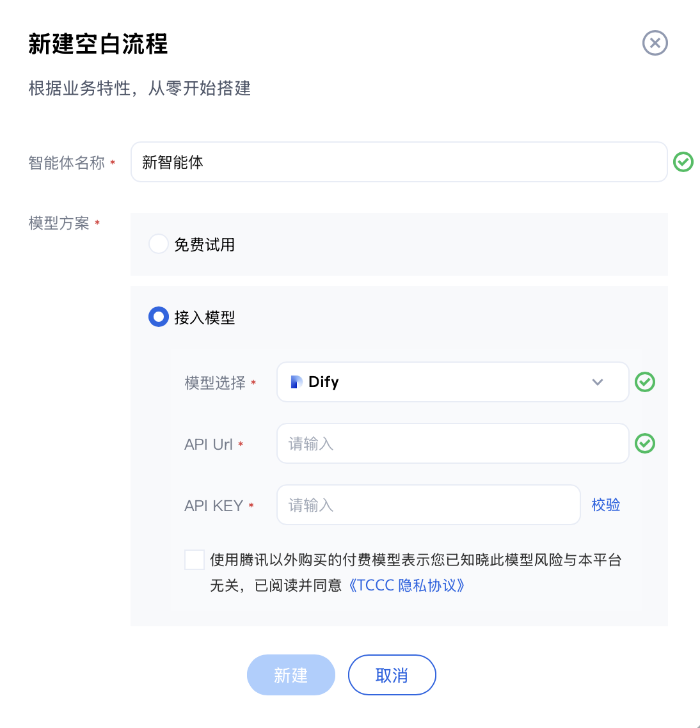The image size is (700, 728).
Task: Focus the 智能体名称 name input field
Action: [399, 162]
